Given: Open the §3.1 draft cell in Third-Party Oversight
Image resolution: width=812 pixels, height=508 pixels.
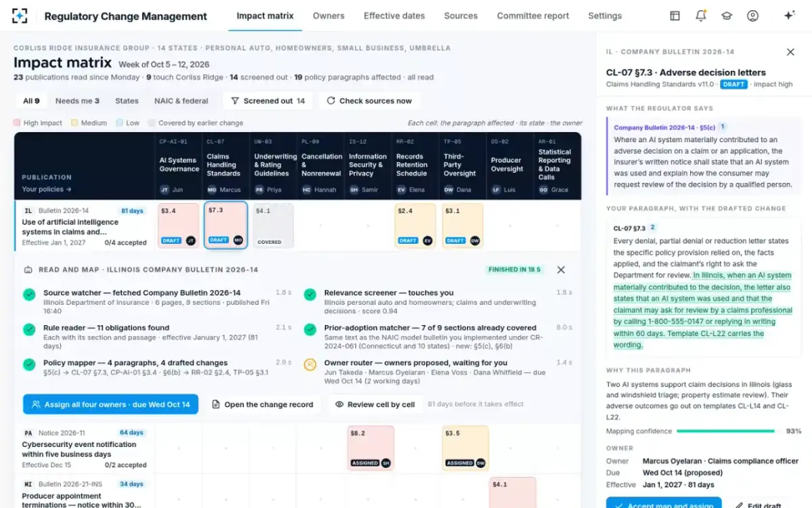Looking at the screenshot, I should [463, 226].
